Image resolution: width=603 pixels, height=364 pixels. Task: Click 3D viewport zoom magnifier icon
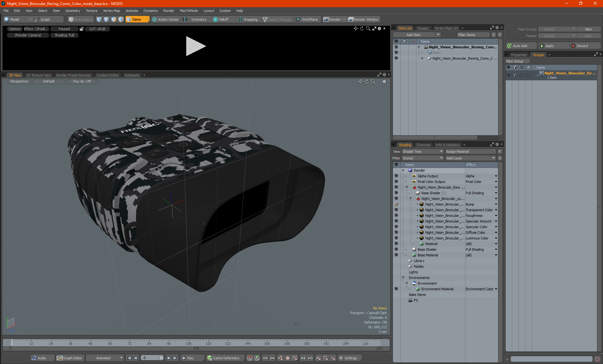point(373,82)
